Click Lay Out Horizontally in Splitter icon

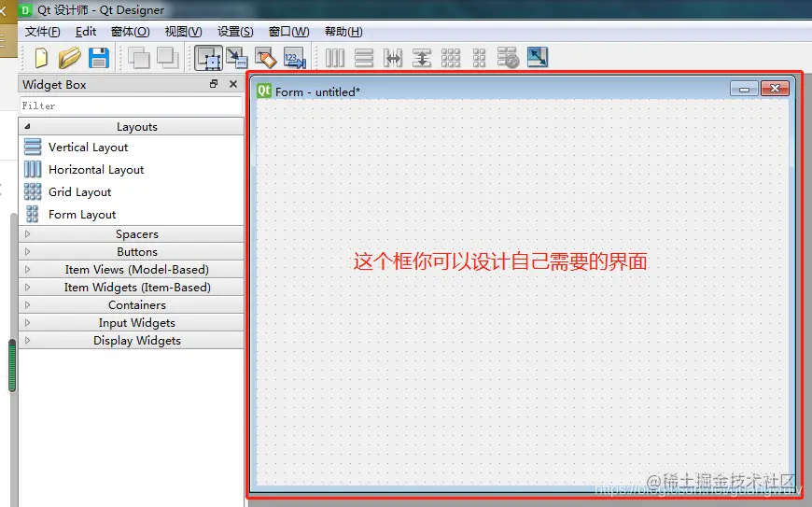[x=393, y=58]
